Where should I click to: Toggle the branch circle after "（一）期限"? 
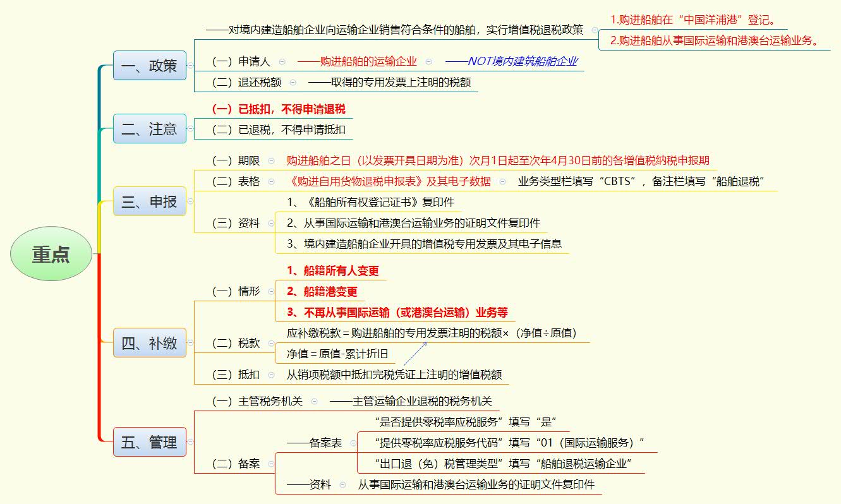(x=270, y=161)
